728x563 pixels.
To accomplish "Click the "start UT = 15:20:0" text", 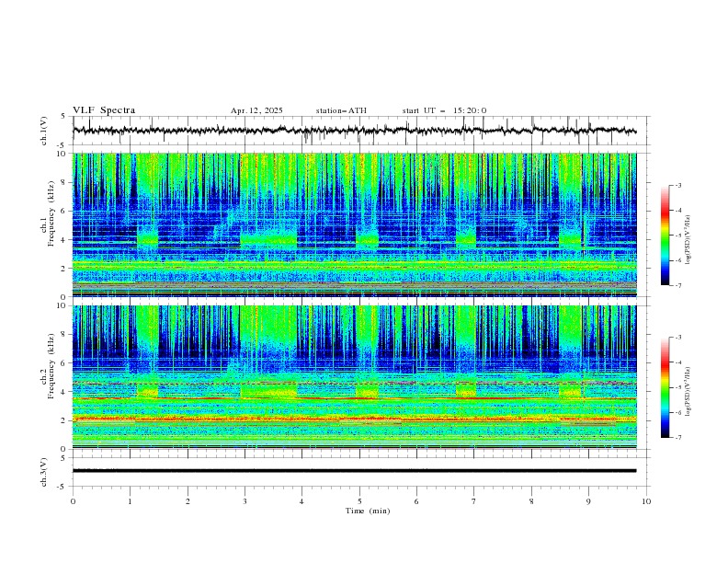I will (x=444, y=110).
